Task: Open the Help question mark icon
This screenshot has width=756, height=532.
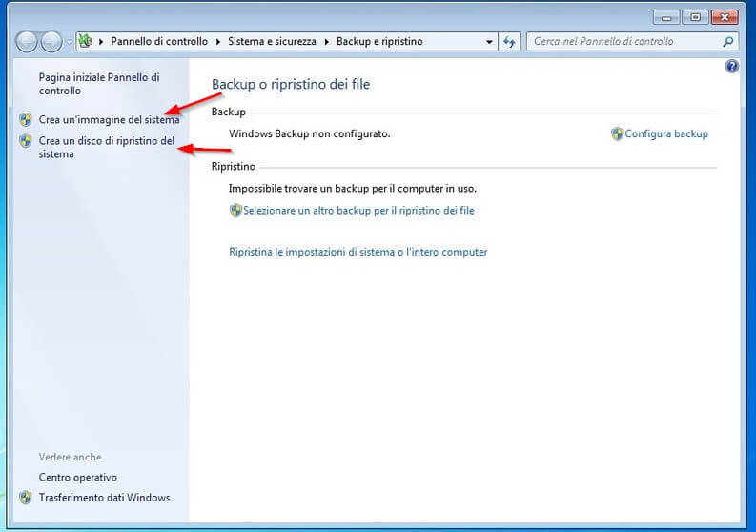Action: pos(731,66)
